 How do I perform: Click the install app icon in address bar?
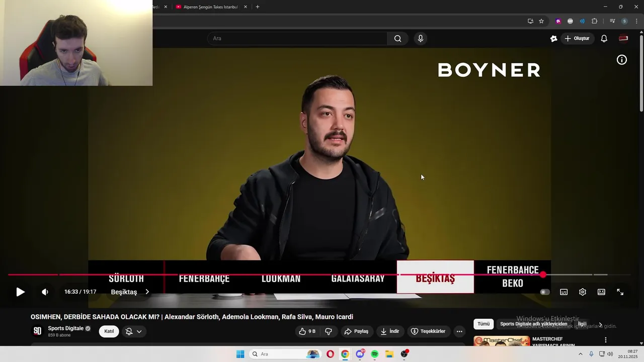(x=530, y=21)
